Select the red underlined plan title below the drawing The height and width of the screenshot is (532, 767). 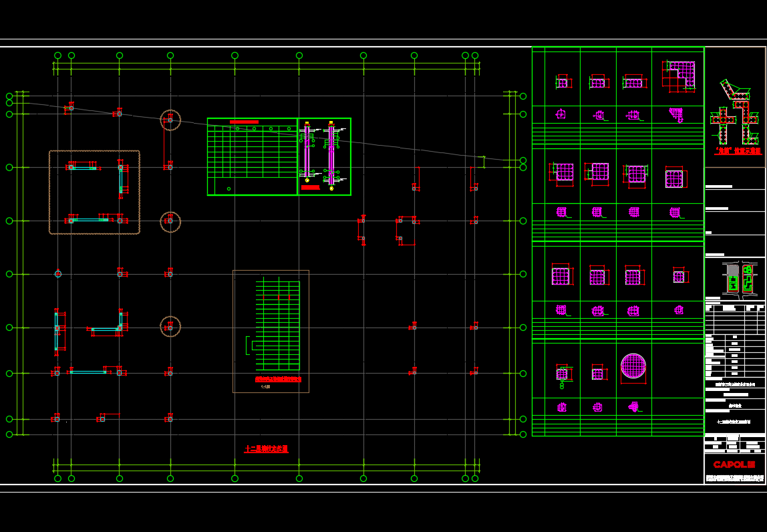point(266,449)
